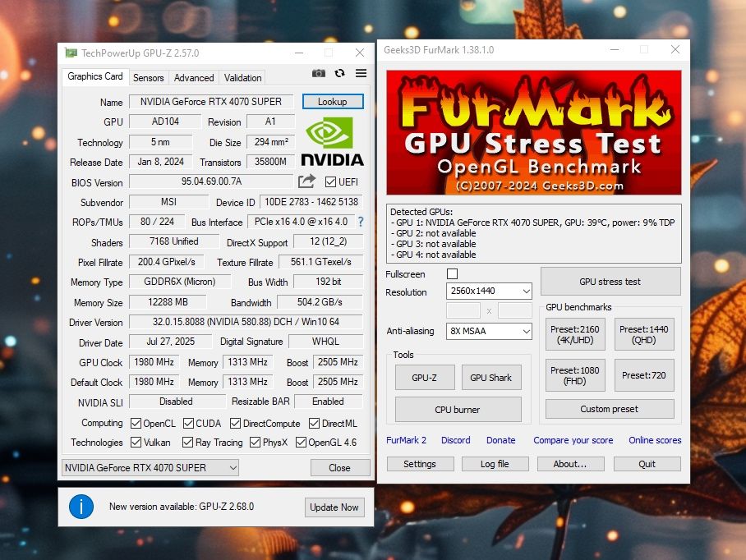Screen dimensions: 746x560
Task: Open the GPU-Z hamburger menu
Action: click(x=361, y=73)
